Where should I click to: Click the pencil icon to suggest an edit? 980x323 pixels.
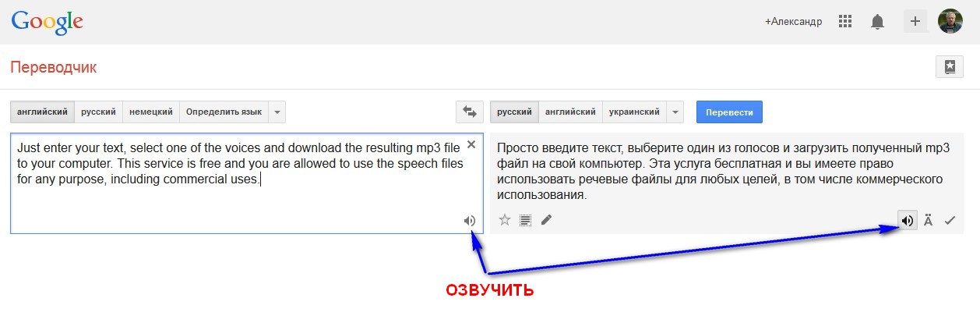(546, 221)
